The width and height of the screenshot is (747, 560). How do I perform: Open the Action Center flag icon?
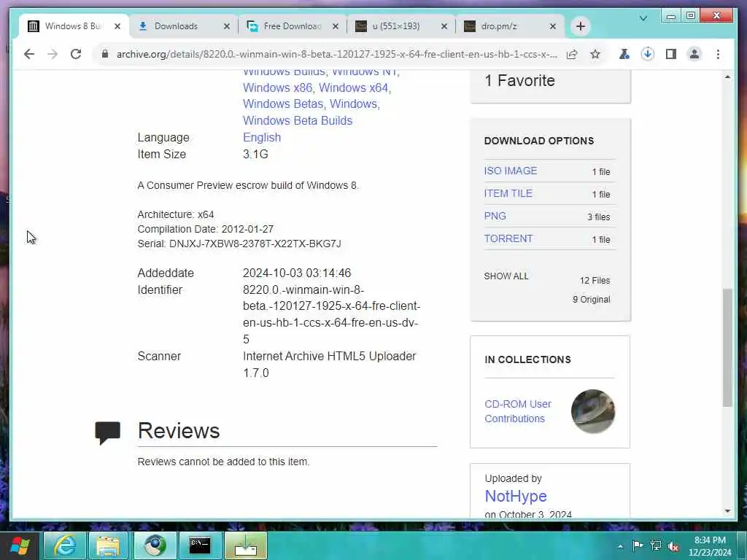(638, 545)
